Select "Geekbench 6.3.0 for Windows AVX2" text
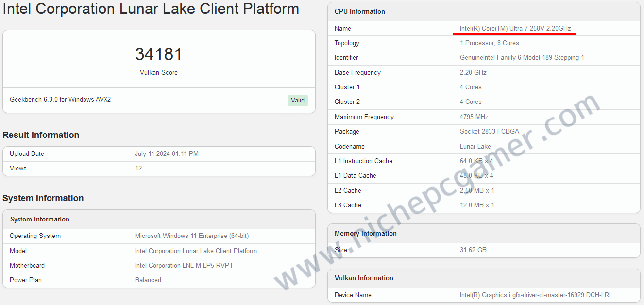The width and height of the screenshot is (644, 305). tap(60, 100)
